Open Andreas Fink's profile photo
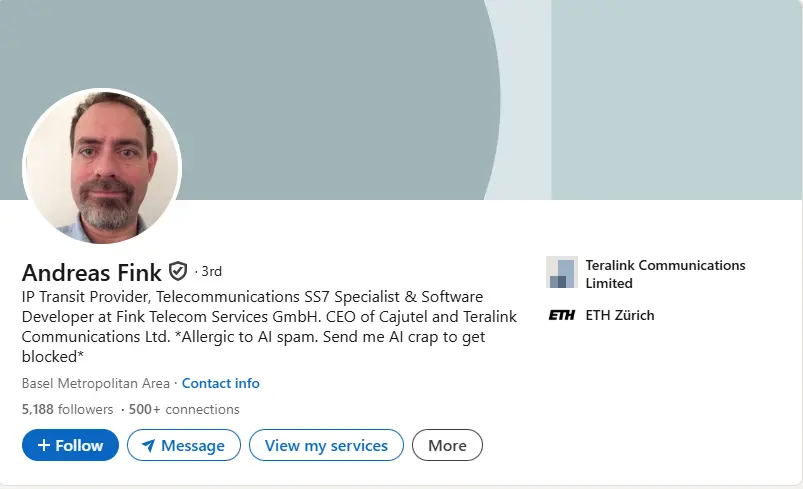Image resolution: width=803 pixels, height=489 pixels. coord(102,167)
